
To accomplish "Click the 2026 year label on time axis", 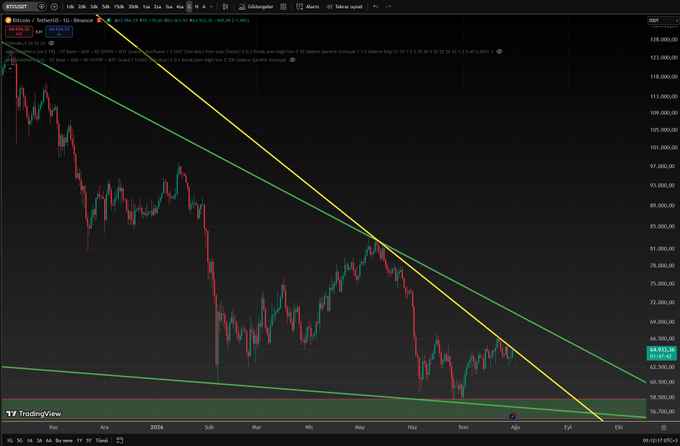I will [x=157, y=427].
